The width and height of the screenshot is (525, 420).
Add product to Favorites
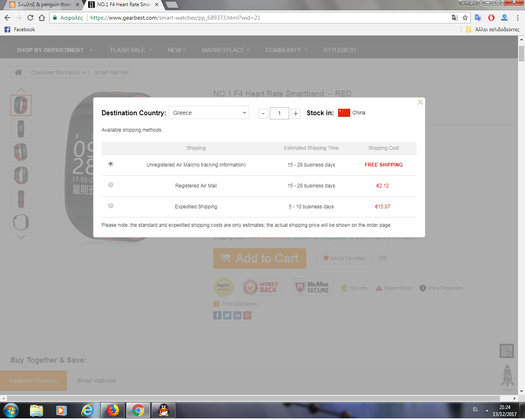point(344,258)
